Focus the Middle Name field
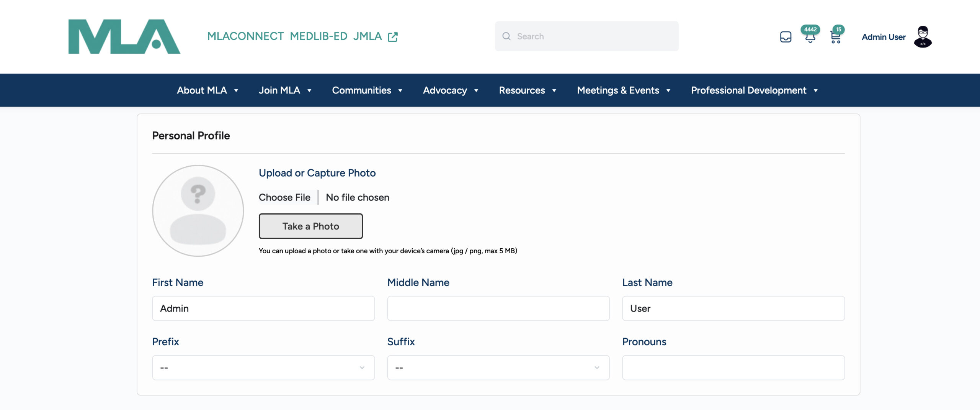The image size is (980, 410). (x=498, y=308)
